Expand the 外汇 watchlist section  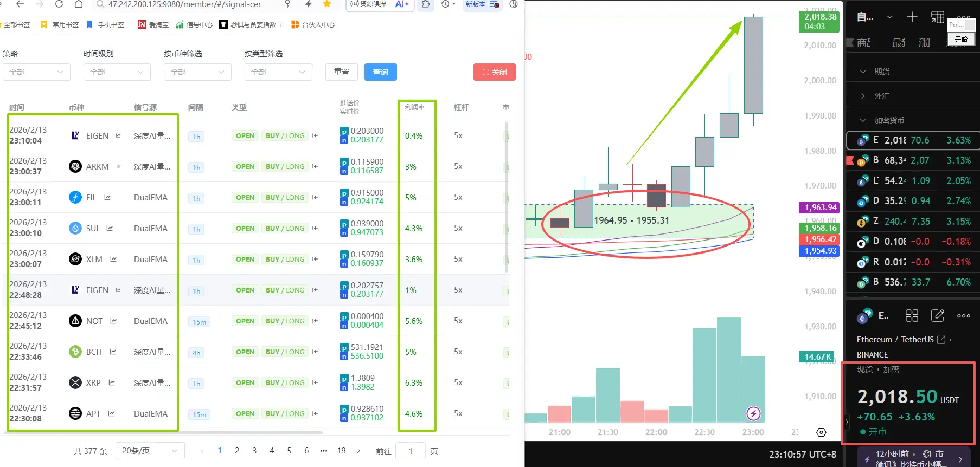863,96
